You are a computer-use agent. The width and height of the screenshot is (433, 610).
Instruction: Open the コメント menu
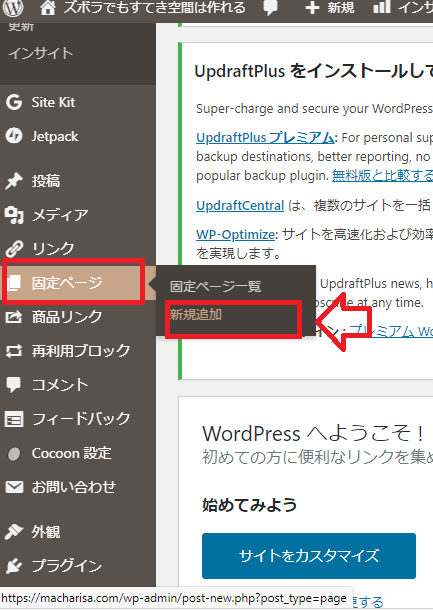click(60, 385)
